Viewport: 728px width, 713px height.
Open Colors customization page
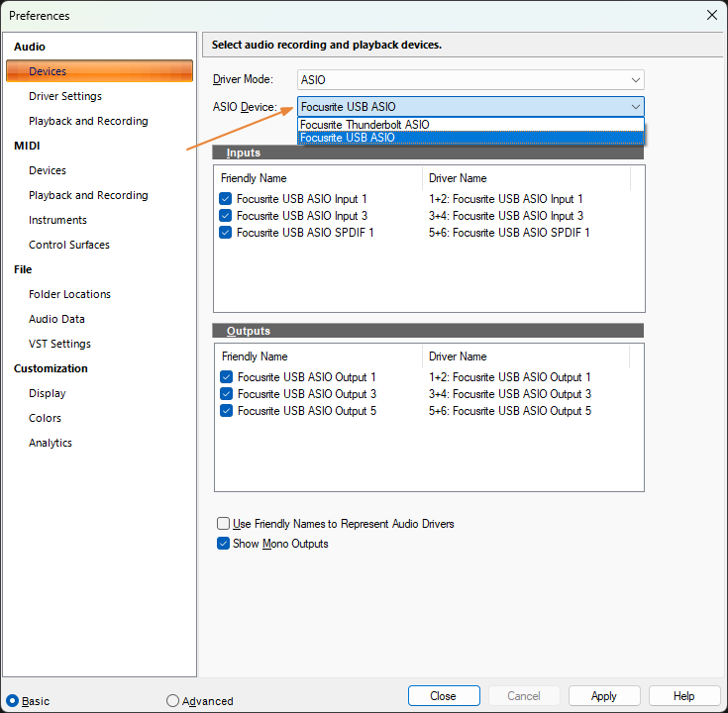point(45,418)
